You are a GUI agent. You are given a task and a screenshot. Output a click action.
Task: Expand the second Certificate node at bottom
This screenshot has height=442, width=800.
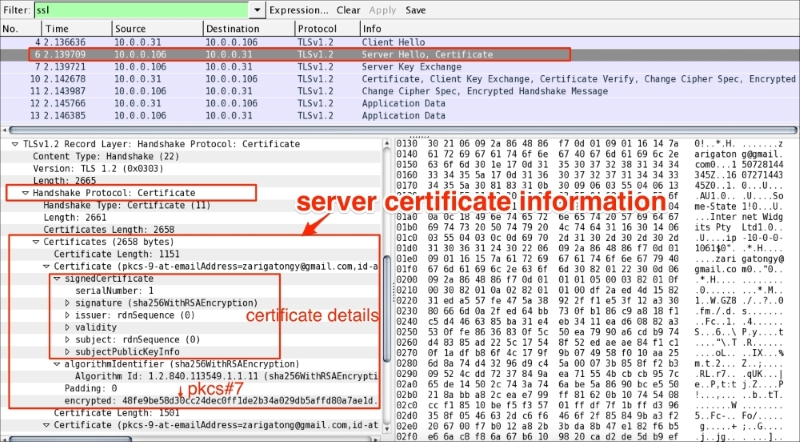(x=46, y=425)
